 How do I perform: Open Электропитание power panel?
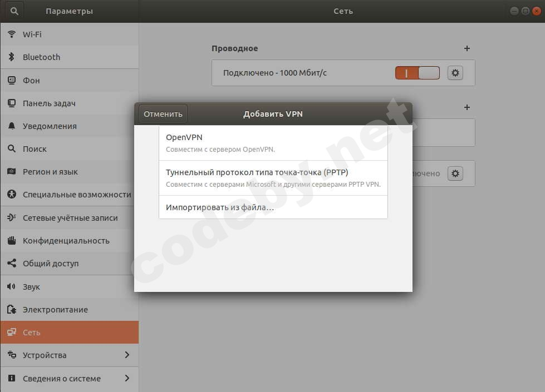click(70, 309)
